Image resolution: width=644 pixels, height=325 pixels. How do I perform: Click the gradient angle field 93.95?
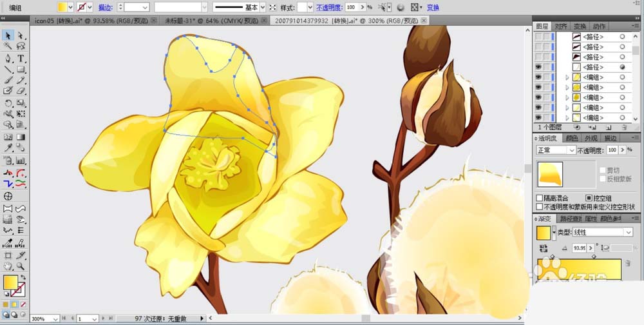click(x=579, y=248)
